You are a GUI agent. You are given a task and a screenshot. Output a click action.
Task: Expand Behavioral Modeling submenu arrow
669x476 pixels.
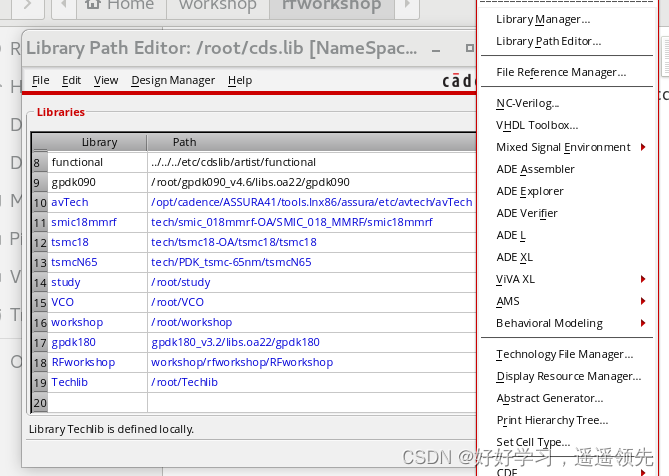(x=643, y=323)
